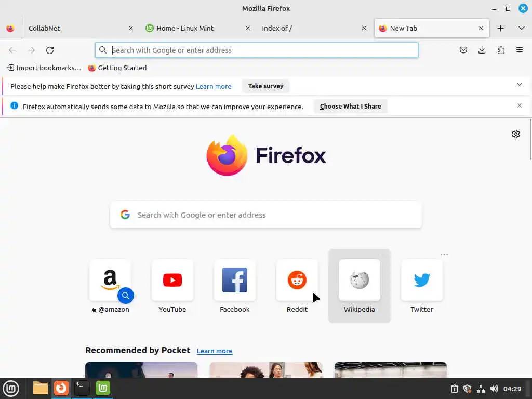This screenshot has height=399, width=532.
Task: Open the first Pocket story thumbnail
Action: [141, 370]
